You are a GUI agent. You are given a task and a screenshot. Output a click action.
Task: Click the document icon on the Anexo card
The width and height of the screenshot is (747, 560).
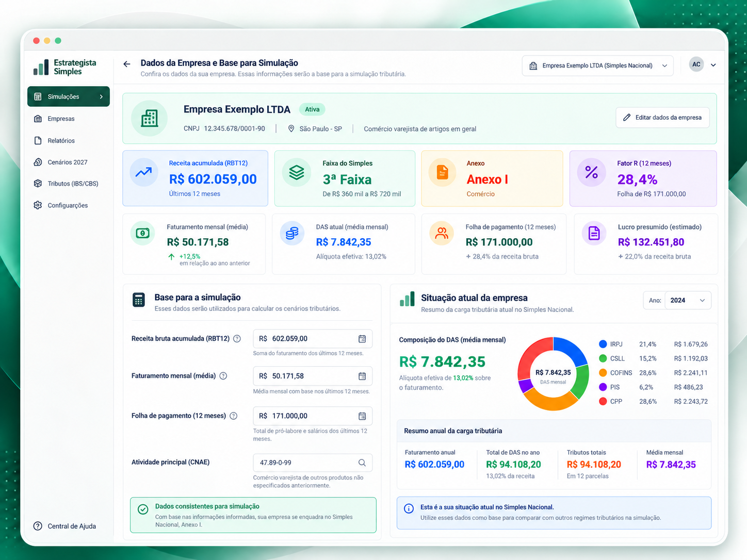(443, 172)
